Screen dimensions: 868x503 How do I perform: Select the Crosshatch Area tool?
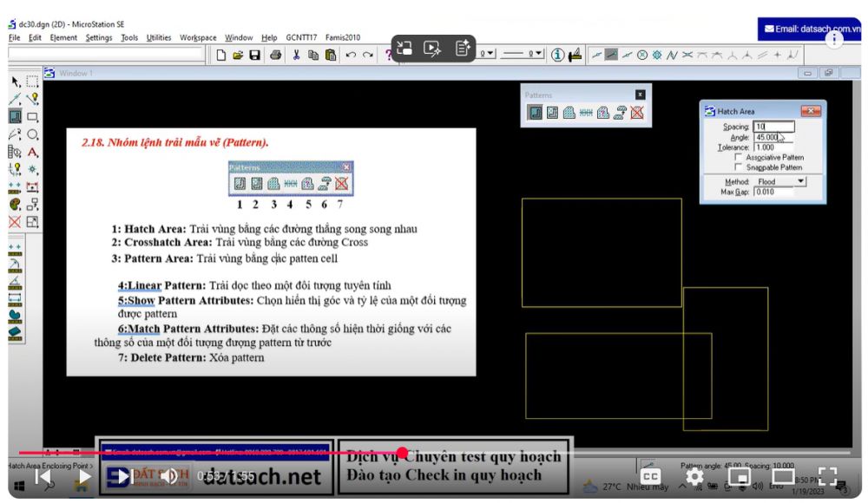[553, 111]
